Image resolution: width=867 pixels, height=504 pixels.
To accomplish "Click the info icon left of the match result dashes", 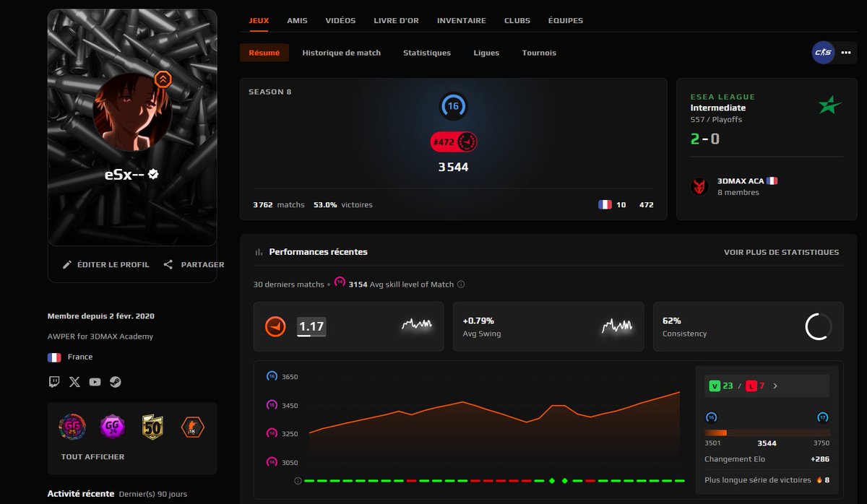I will click(298, 481).
